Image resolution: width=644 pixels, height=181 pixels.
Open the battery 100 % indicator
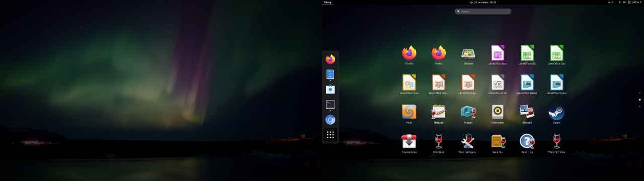633,2
